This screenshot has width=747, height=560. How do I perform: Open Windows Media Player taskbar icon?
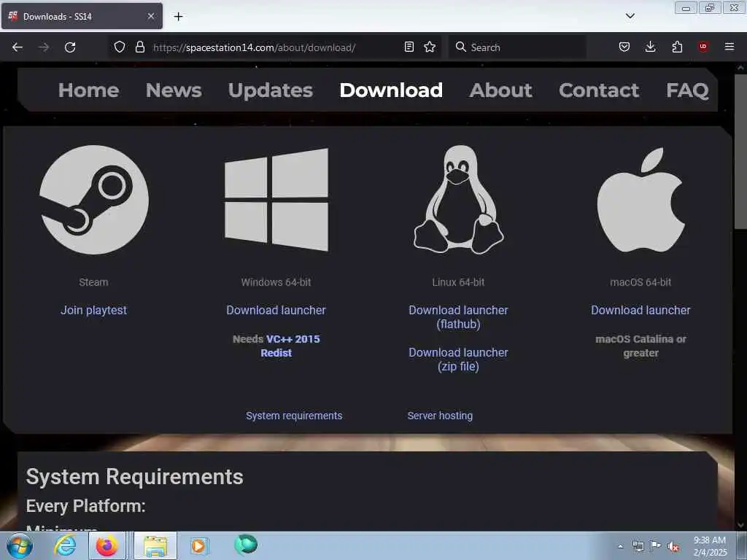point(198,545)
